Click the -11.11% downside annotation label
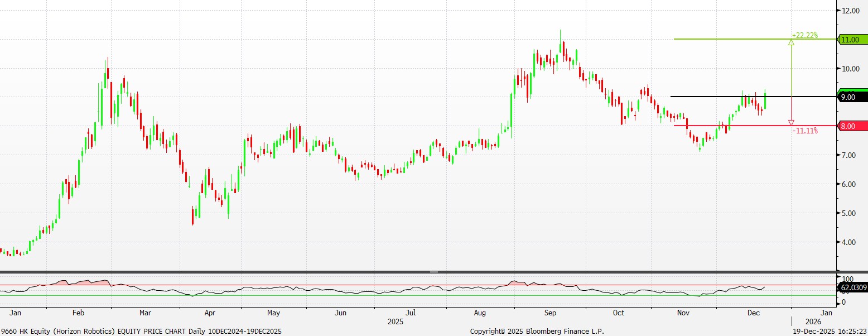 [805, 131]
